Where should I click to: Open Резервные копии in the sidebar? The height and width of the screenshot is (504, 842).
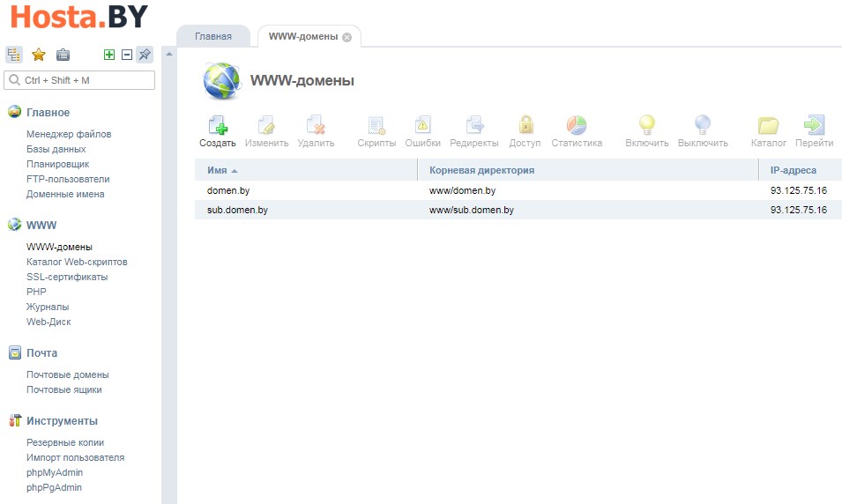65,443
